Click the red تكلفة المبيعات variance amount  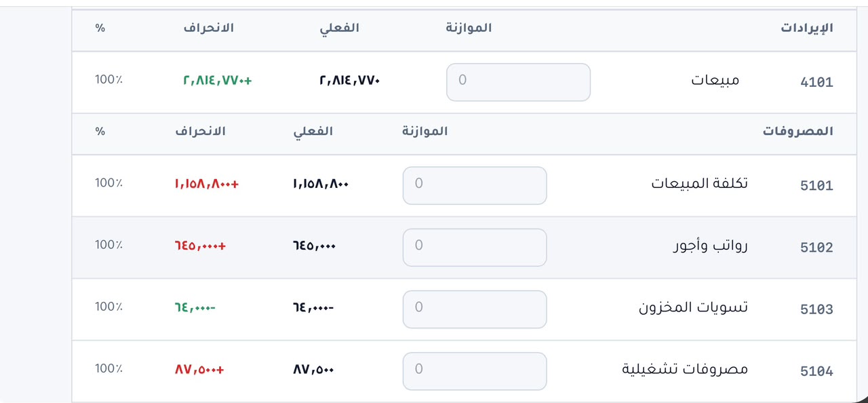(x=207, y=184)
